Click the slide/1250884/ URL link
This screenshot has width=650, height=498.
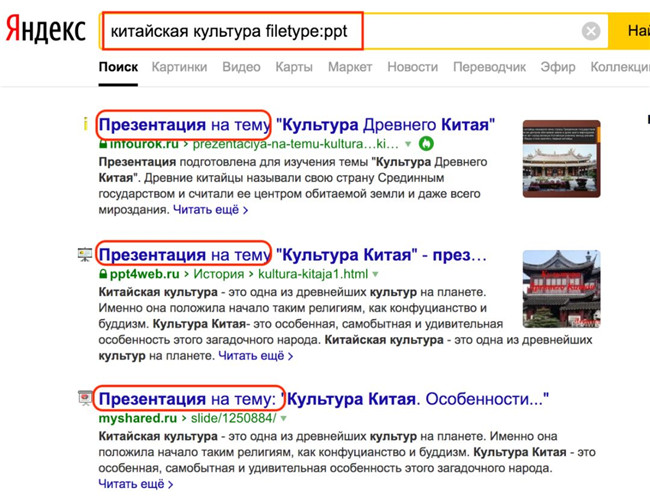(233, 418)
